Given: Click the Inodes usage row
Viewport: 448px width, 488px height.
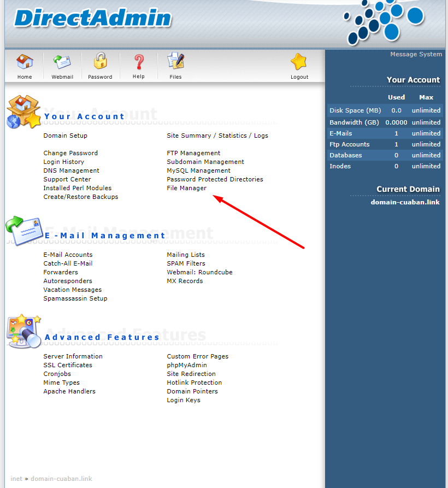Looking at the screenshot, I should tap(385, 166).
